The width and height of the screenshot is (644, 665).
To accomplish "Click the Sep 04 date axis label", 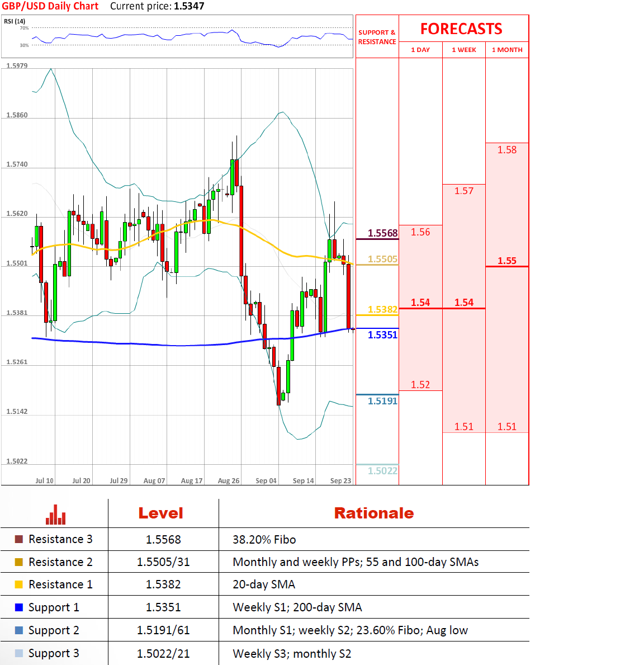I will coord(266,480).
